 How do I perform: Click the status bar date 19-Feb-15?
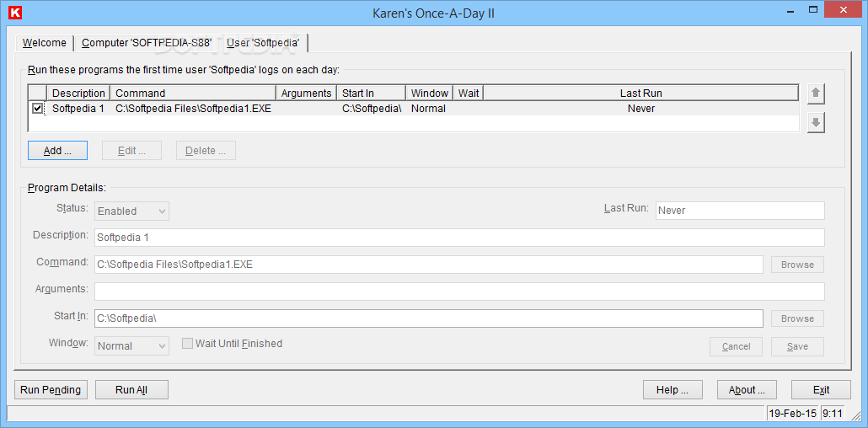point(793,413)
